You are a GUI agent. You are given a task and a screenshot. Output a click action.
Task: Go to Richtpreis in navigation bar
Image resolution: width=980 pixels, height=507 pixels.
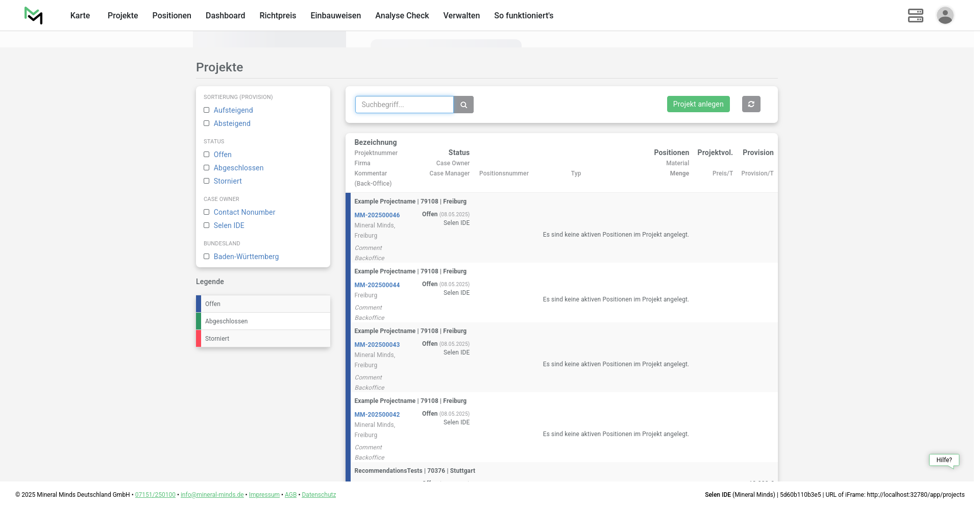[278, 15]
